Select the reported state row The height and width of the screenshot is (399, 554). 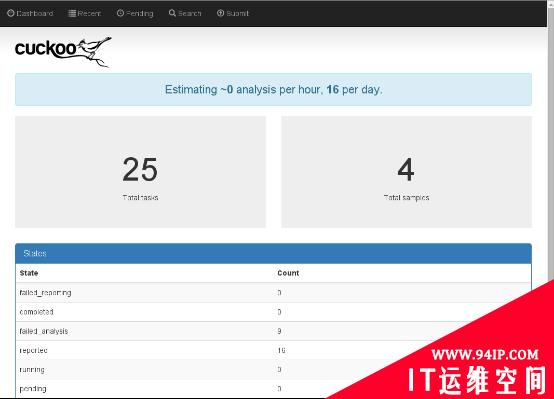click(273, 350)
